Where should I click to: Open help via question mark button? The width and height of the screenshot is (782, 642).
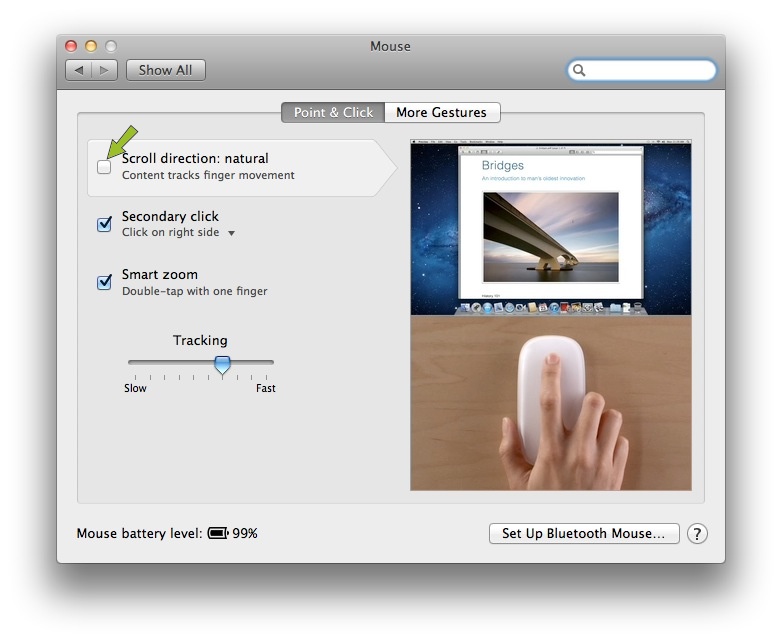pos(697,534)
